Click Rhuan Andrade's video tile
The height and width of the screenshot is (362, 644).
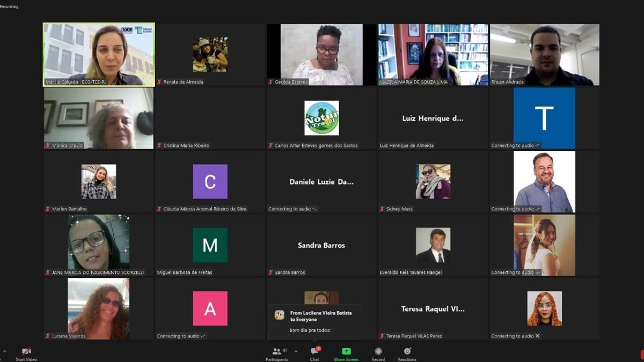pyautogui.click(x=544, y=54)
